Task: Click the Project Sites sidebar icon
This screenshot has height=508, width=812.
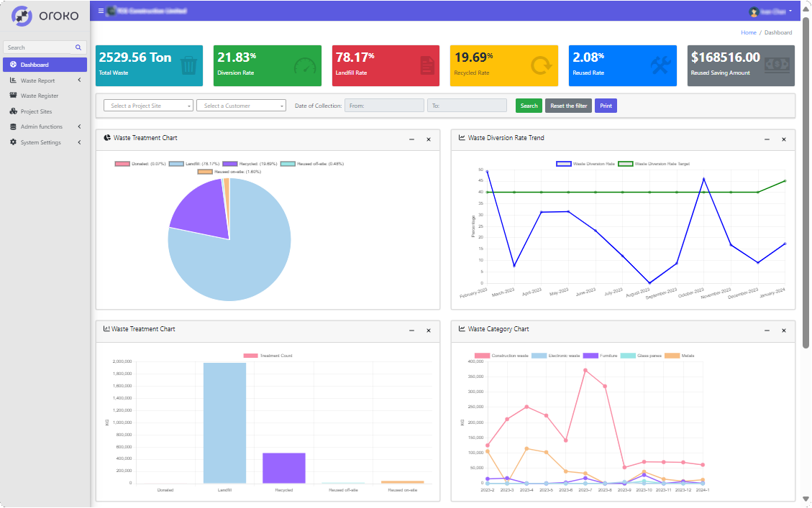Action: click(x=12, y=111)
